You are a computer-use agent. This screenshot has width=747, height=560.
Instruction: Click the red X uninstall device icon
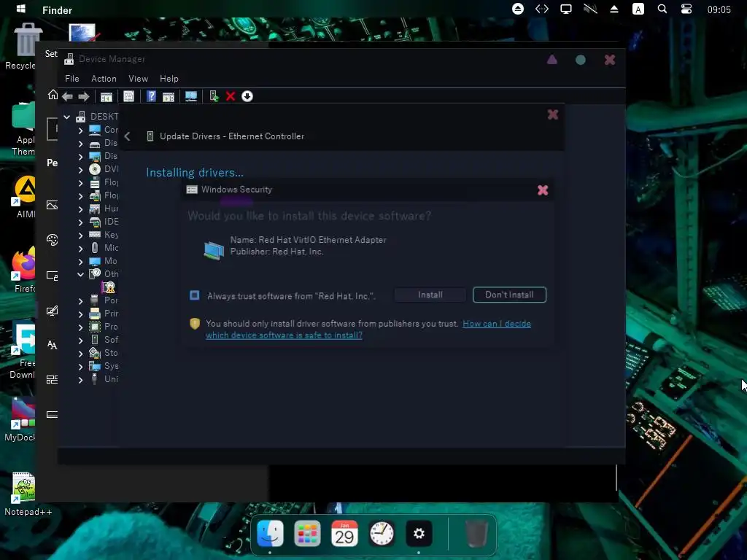coord(231,96)
